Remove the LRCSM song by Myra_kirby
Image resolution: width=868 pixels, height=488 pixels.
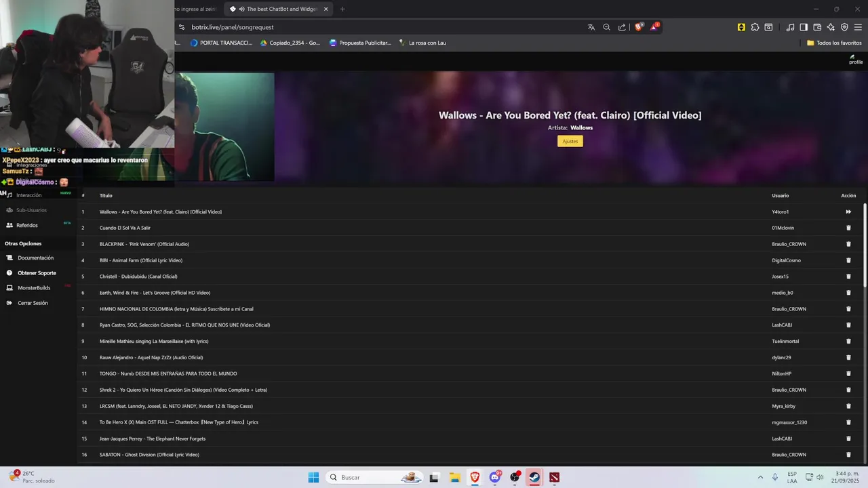(848, 406)
